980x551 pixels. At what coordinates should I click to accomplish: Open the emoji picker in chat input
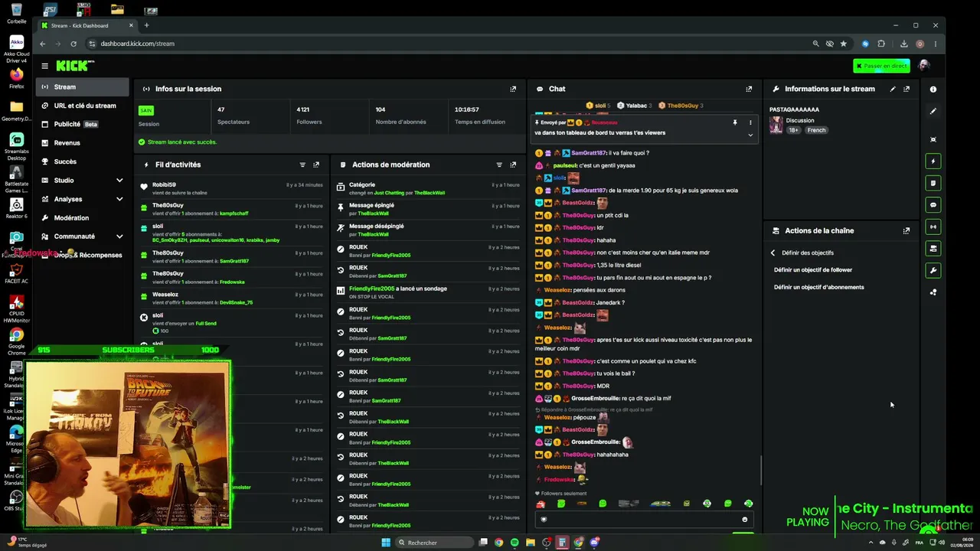coord(744,520)
